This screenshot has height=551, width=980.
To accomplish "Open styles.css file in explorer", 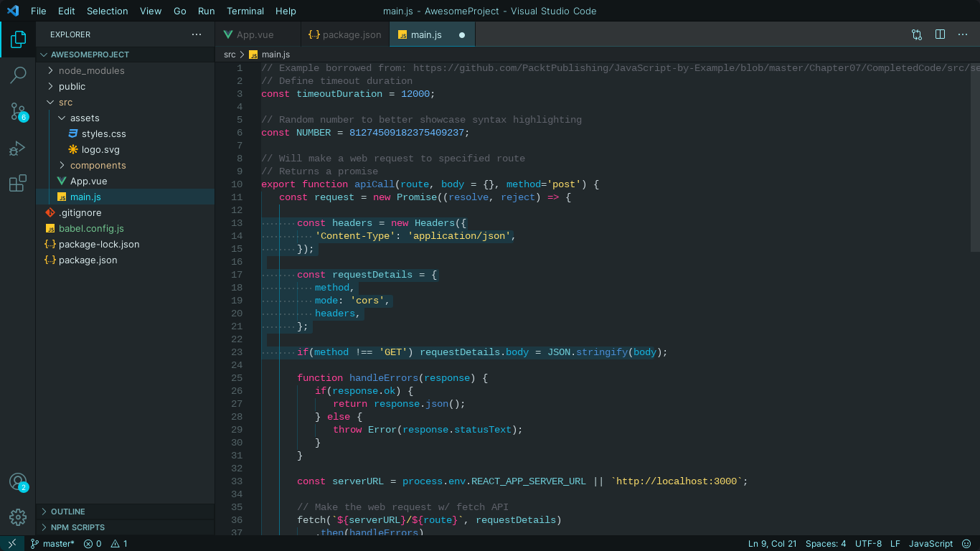I will [125, 133].
